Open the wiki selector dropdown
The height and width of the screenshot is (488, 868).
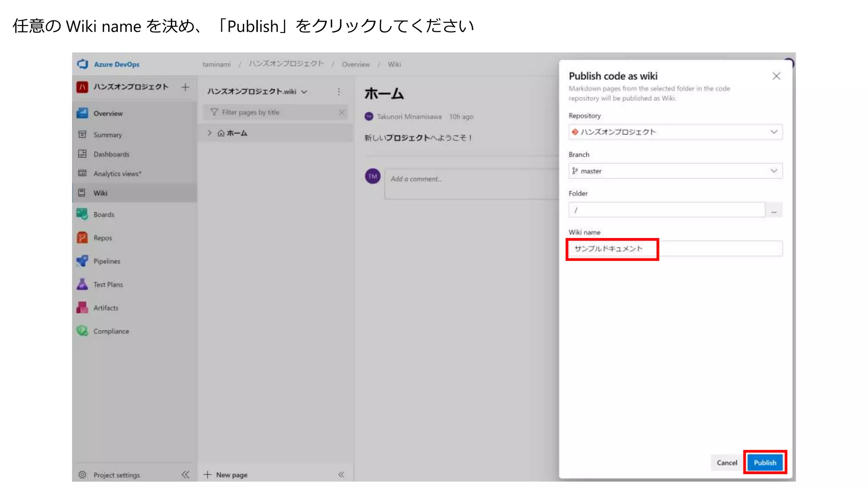tap(257, 91)
